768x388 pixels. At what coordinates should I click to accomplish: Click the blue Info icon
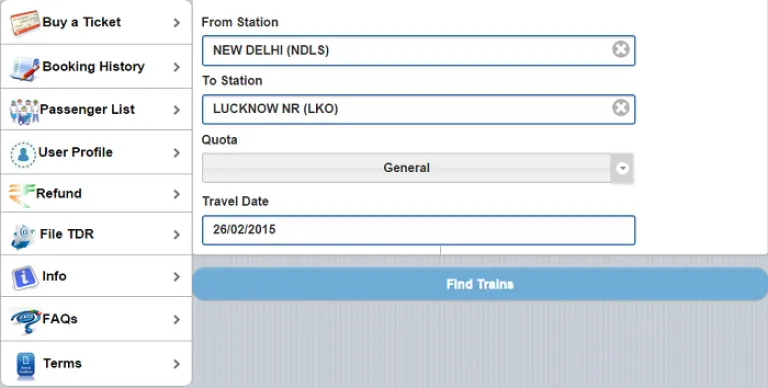(x=24, y=278)
